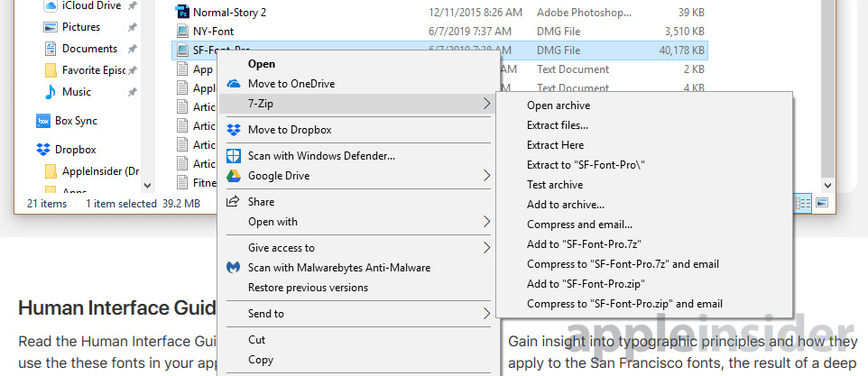Select Add to "SF-Font-Pro.zip"
The height and width of the screenshot is (376, 868).
point(586,284)
